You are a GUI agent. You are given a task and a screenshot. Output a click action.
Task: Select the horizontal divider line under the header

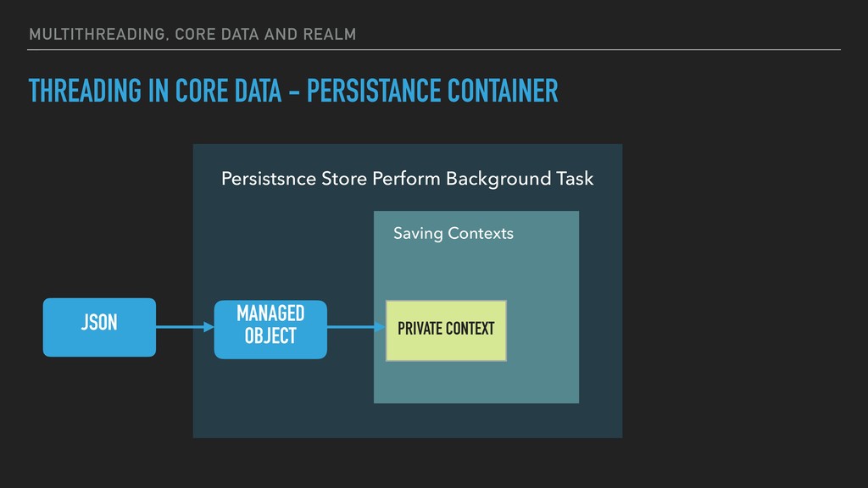tap(434, 50)
